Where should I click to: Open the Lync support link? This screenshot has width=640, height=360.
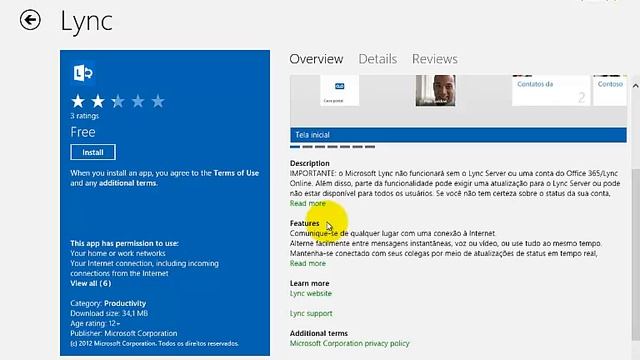click(311, 313)
